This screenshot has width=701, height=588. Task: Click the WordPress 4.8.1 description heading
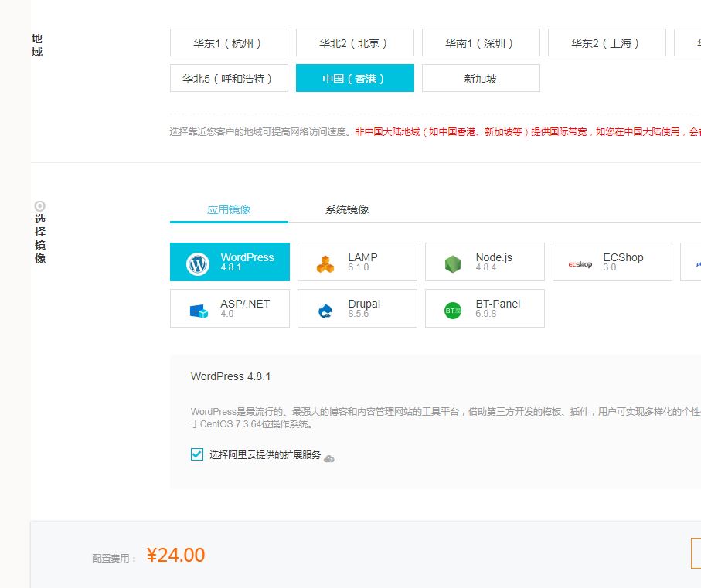(x=230, y=376)
